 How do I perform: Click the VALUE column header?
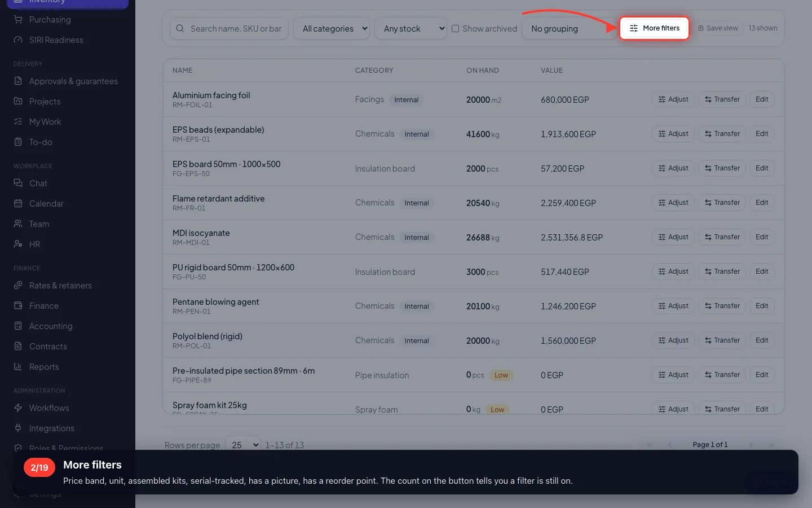coord(551,71)
